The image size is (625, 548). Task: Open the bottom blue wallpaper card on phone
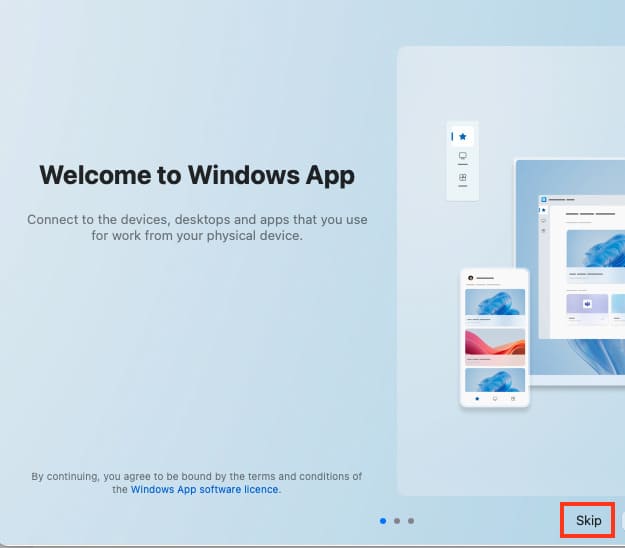tap(495, 379)
